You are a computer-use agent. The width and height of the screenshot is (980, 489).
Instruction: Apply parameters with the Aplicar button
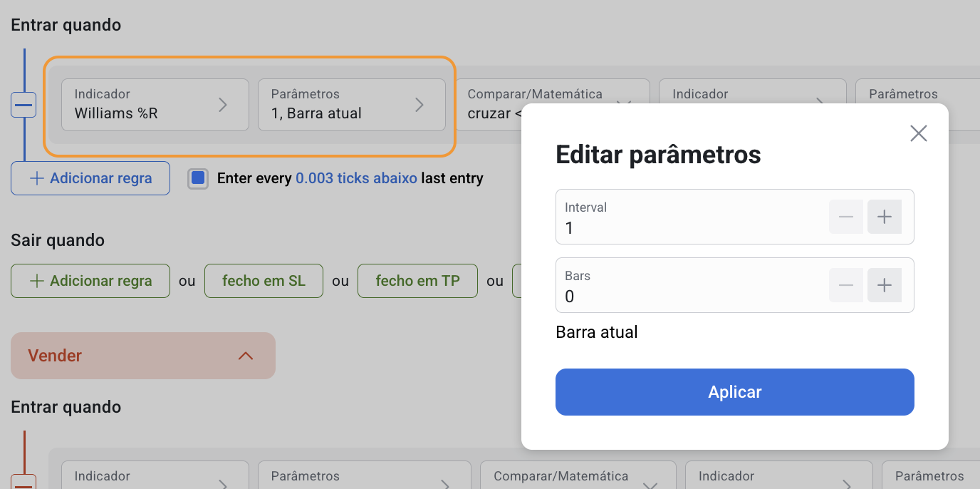(735, 392)
